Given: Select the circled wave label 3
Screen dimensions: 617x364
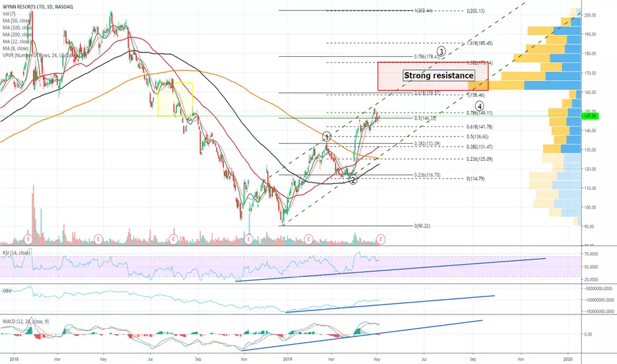Looking at the screenshot, I should [441, 51].
